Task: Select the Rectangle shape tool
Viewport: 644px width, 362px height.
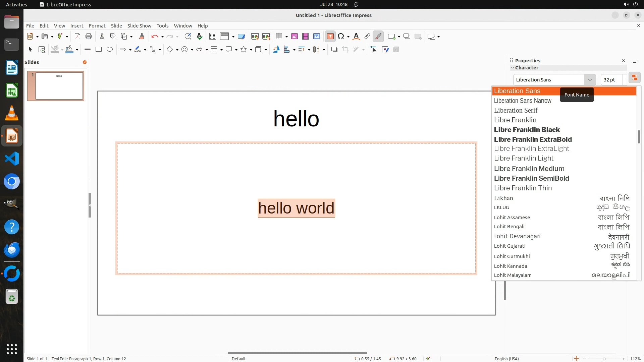Action: point(99,50)
